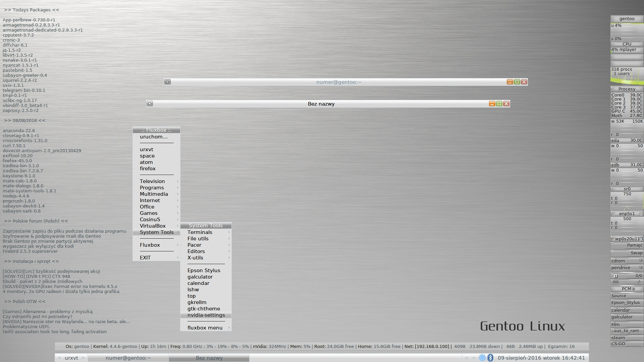Open the blue sun-shaped tray icon
This screenshot has width=644, height=362.
click(482, 358)
